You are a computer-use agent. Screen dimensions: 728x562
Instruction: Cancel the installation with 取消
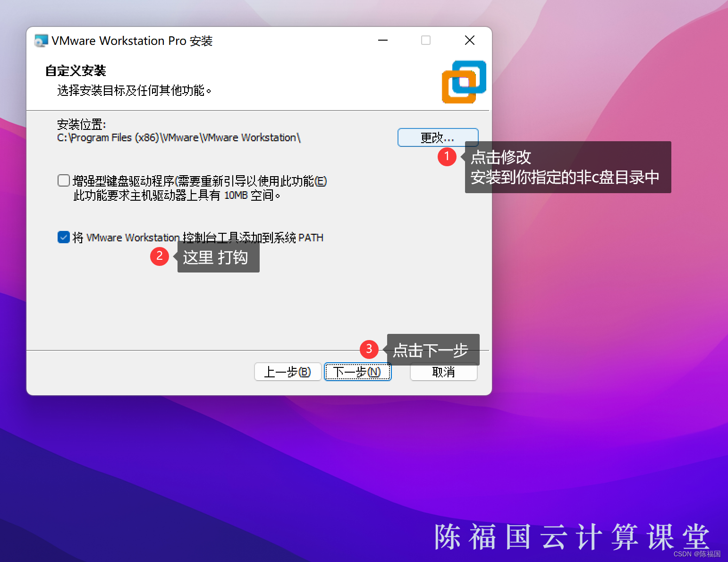pos(443,372)
